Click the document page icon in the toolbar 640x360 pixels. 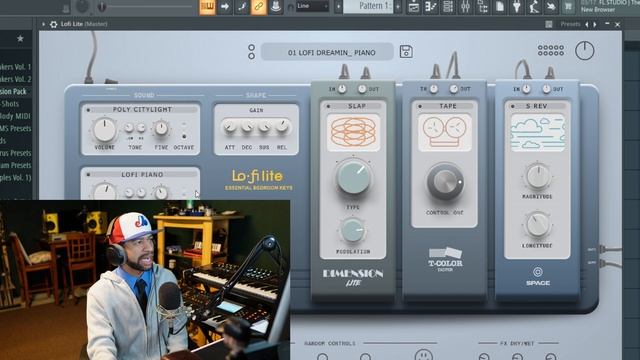[500, 7]
